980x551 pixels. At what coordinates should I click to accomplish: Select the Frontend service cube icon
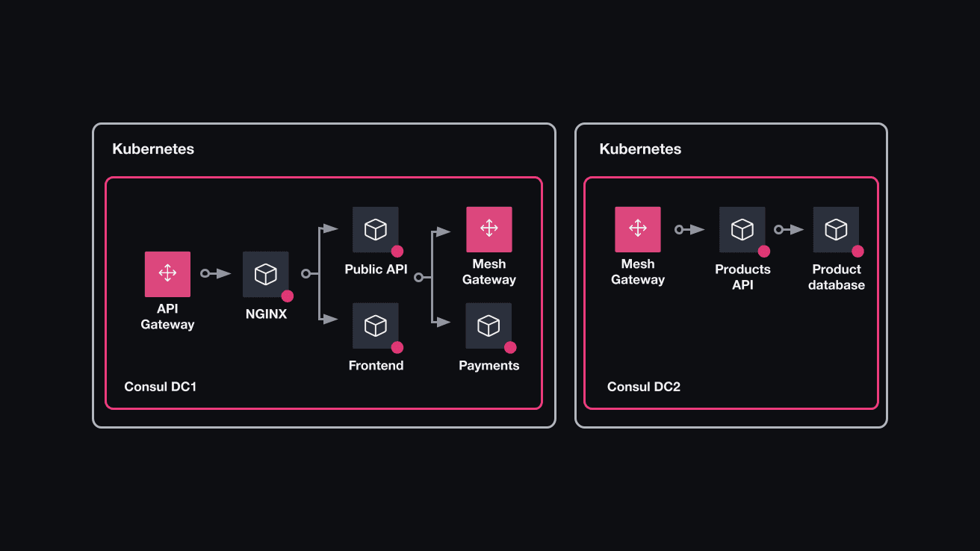[376, 326]
